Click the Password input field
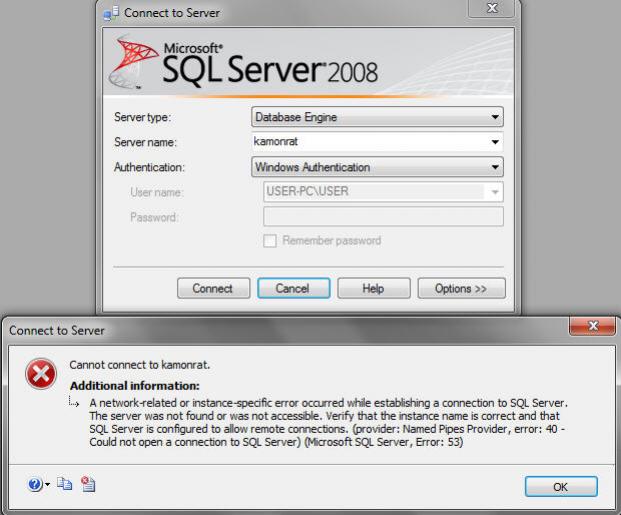 [383, 217]
